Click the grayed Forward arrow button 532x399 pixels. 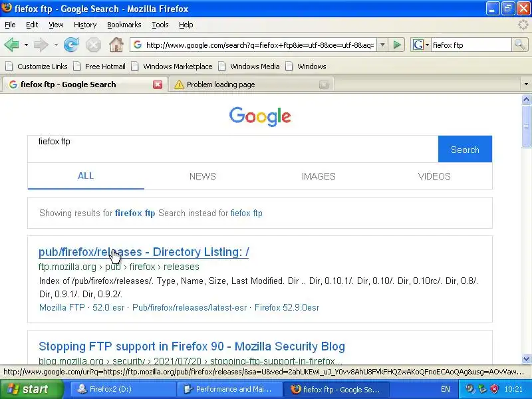tap(41, 45)
